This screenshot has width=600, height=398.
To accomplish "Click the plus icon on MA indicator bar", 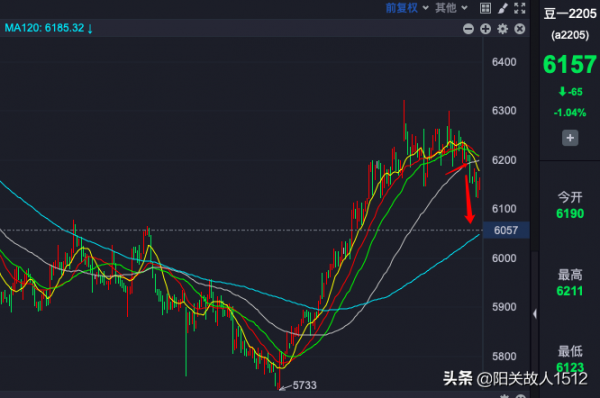I will pos(486,29).
